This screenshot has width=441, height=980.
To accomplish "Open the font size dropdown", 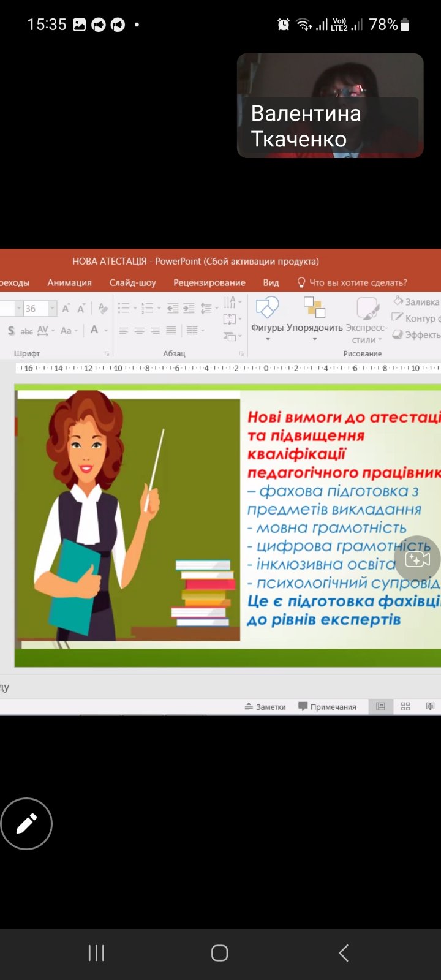I will [52, 309].
